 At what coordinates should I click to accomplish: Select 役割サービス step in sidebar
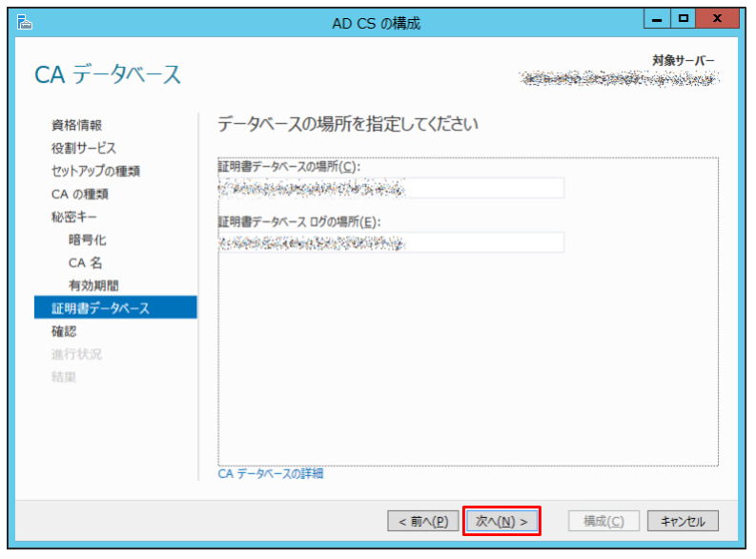[x=84, y=148]
